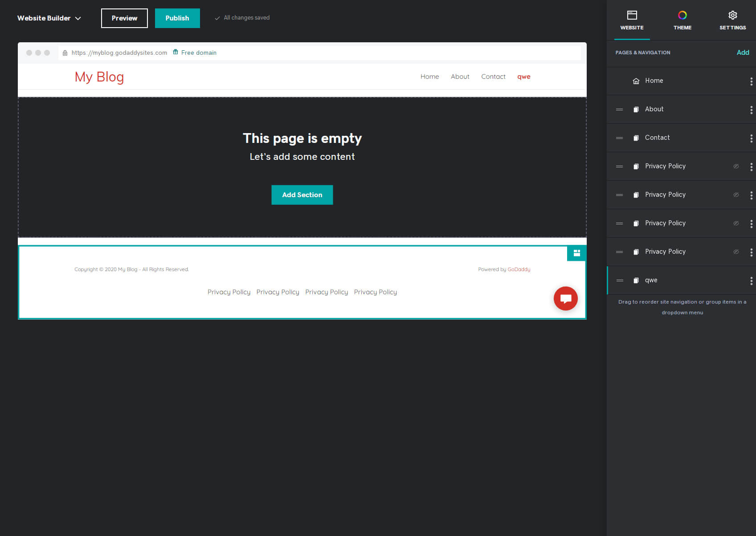Click the Theme color wheel
The height and width of the screenshot is (536, 756).
(682, 15)
